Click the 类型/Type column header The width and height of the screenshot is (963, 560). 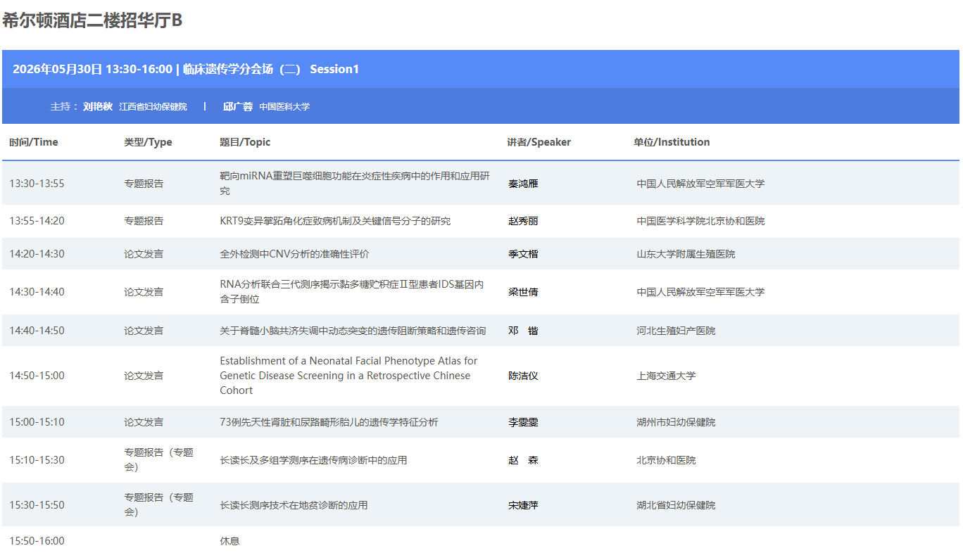point(148,142)
